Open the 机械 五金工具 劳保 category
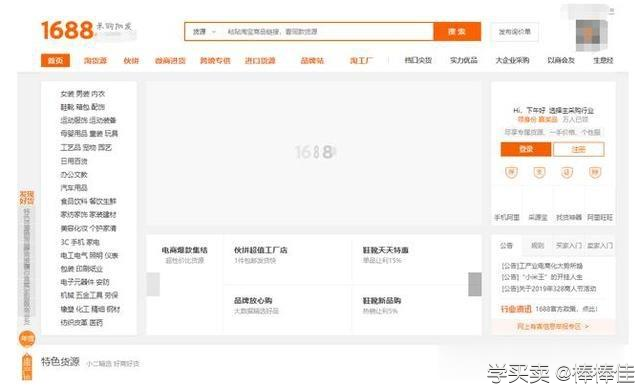 click(x=89, y=295)
